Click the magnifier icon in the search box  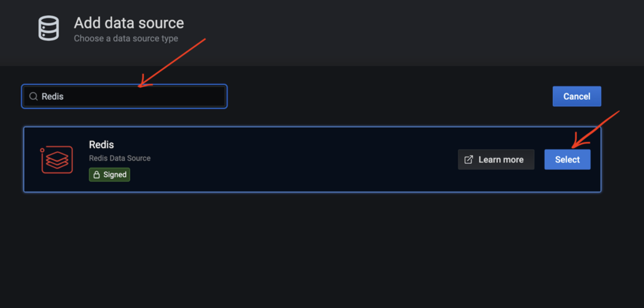pyautogui.click(x=33, y=96)
